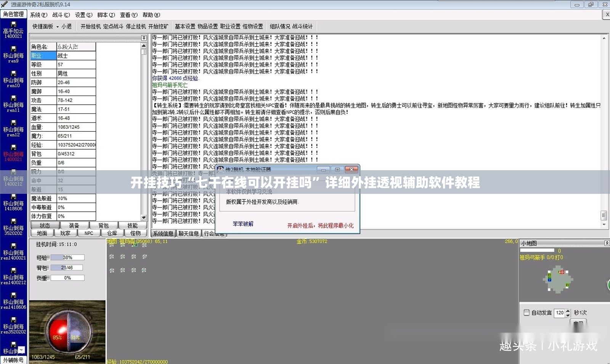Select the 移山倒海 1418606 account icon
610x364 pixels.
point(13,203)
